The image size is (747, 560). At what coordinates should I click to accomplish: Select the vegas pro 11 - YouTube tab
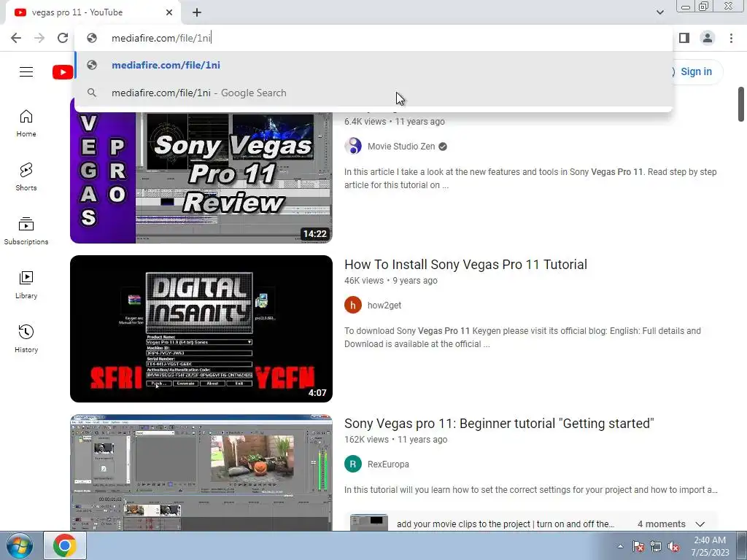click(x=93, y=12)
